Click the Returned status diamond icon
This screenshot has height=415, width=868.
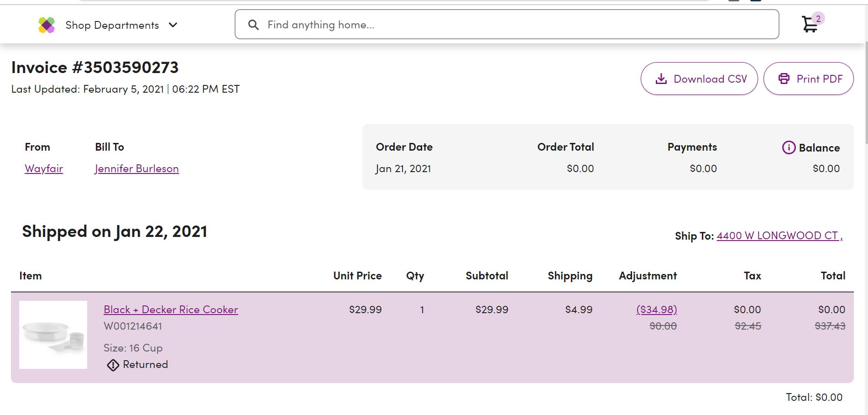click(113, 365)
